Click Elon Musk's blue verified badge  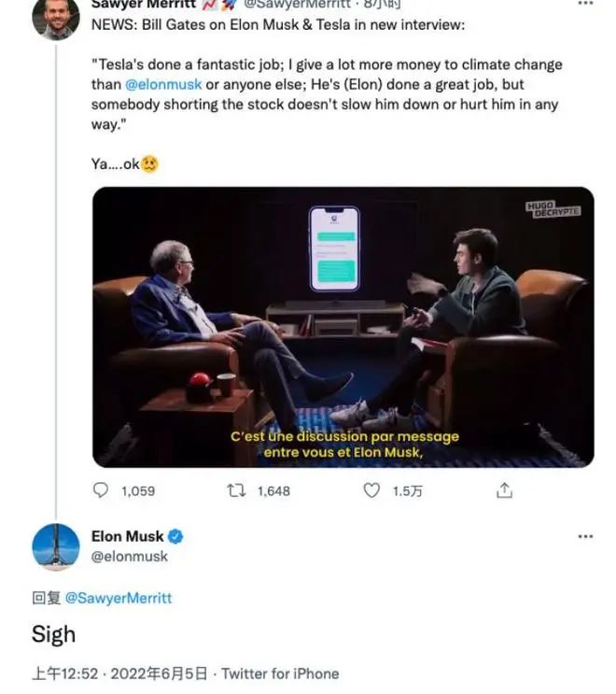pos(175,537)
